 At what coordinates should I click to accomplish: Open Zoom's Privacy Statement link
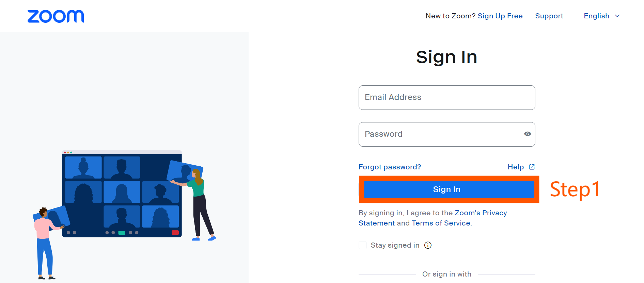(433, 218)
